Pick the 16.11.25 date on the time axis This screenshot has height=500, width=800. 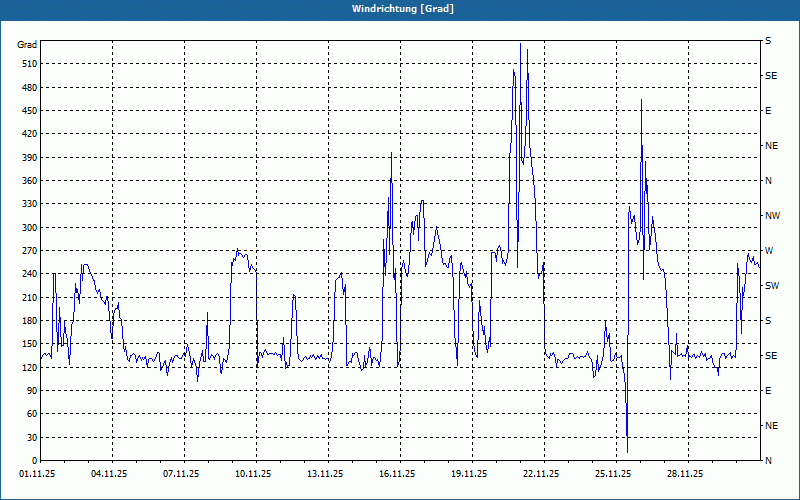397,474
